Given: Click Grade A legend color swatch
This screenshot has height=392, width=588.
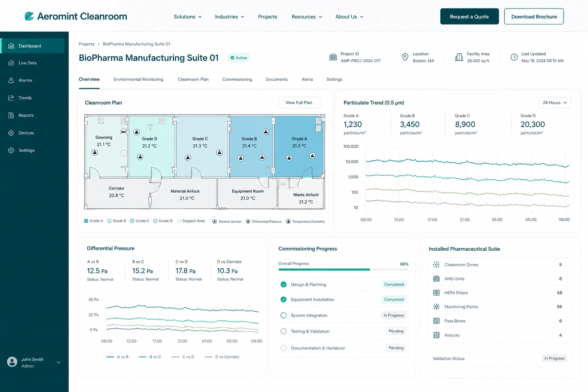Looking at the screenshot, I should tap(86, 221).
